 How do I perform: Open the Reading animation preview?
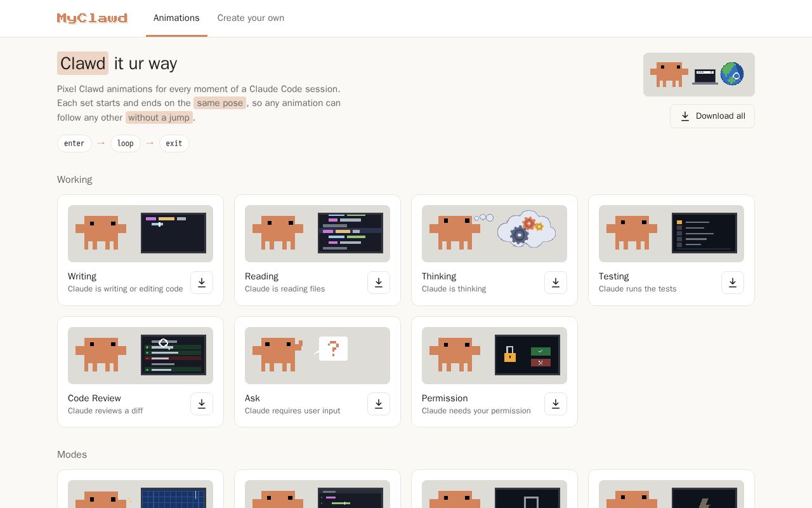pyautogui.click(x=317, y=234)
